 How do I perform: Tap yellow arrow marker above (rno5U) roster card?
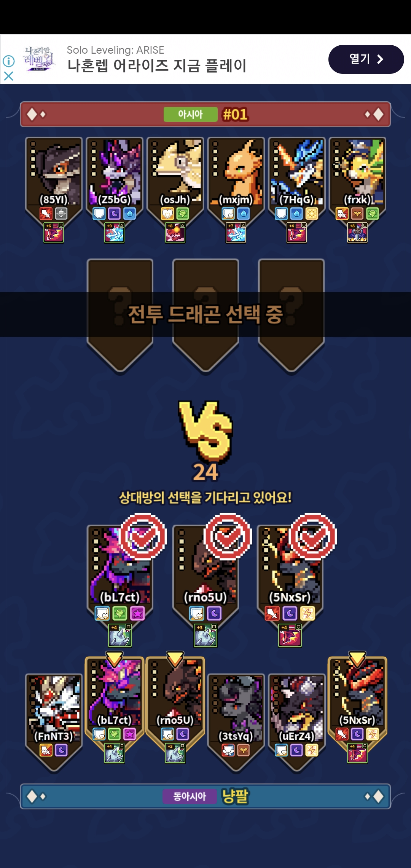point(175,659)
